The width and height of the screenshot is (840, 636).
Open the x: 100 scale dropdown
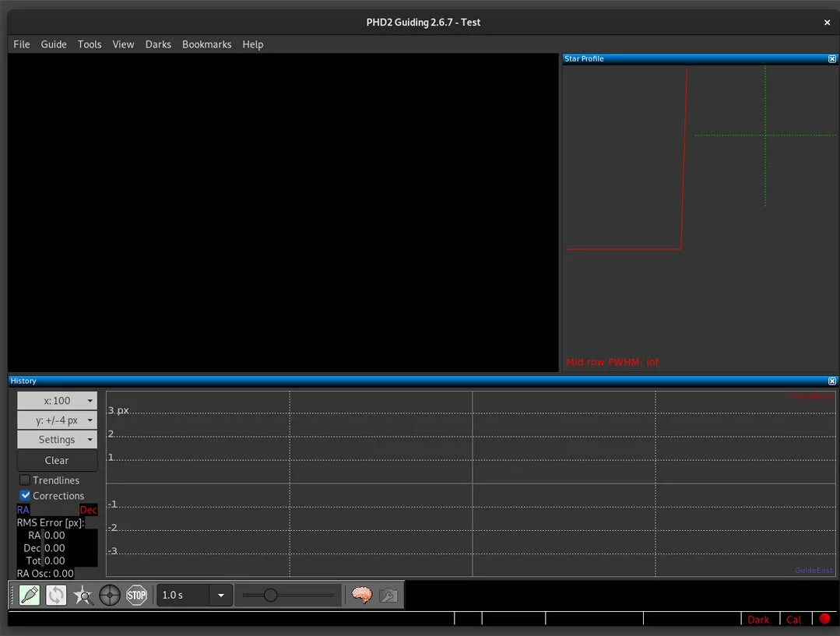click(x=58, y=401)
